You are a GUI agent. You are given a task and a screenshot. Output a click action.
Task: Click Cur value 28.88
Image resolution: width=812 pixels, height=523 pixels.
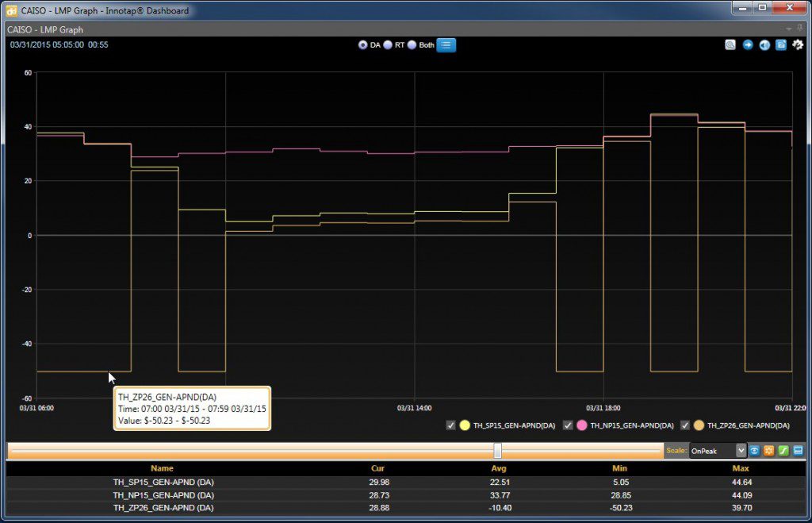click(x=379, y=507)
